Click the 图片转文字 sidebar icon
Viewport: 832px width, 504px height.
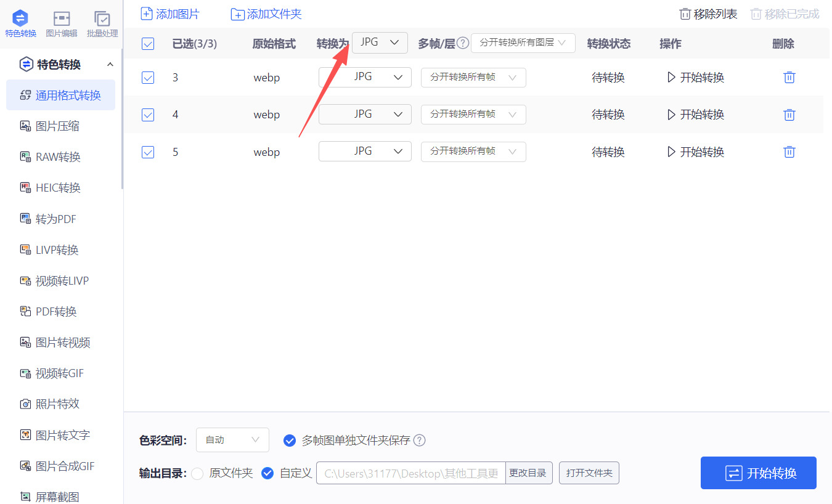point(25,435)
